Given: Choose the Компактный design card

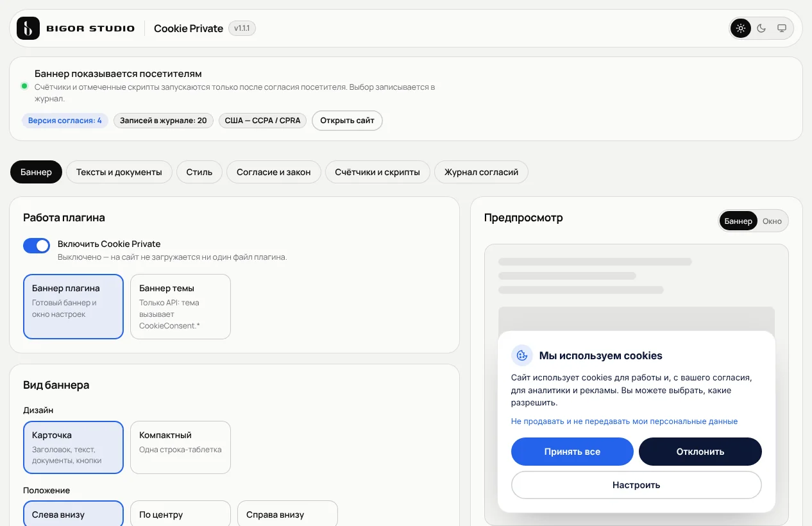Looking at the screenshot, I should tap(180, 447).
